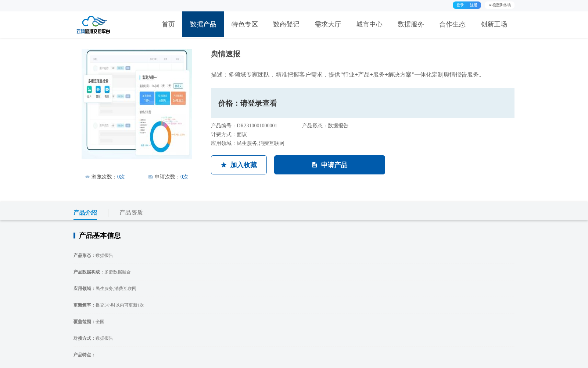Open 需求大厅 from the top menu
The width and height of the screenshot is (588, 368).
[328, 24]
